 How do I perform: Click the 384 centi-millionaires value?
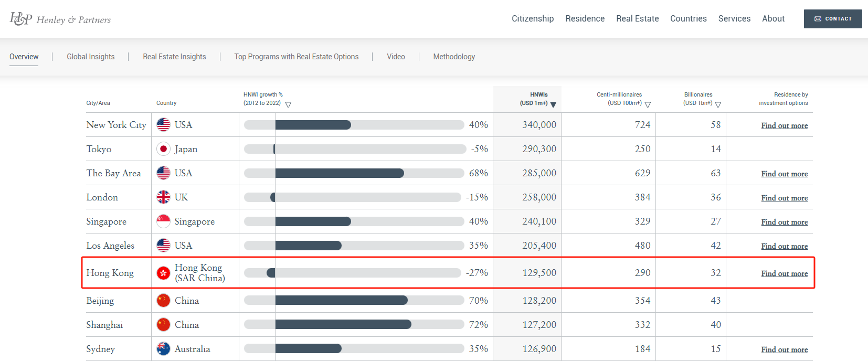[x=642, y=197]
